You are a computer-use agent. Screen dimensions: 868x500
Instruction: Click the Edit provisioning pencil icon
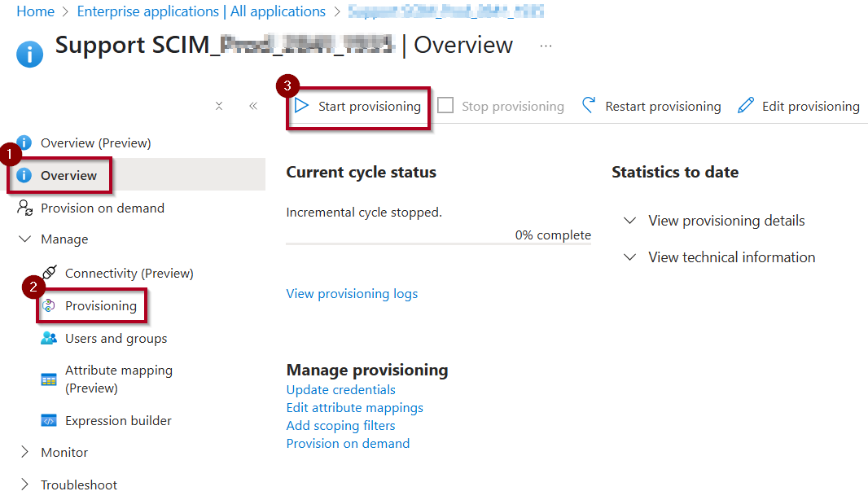pos(746,105)
